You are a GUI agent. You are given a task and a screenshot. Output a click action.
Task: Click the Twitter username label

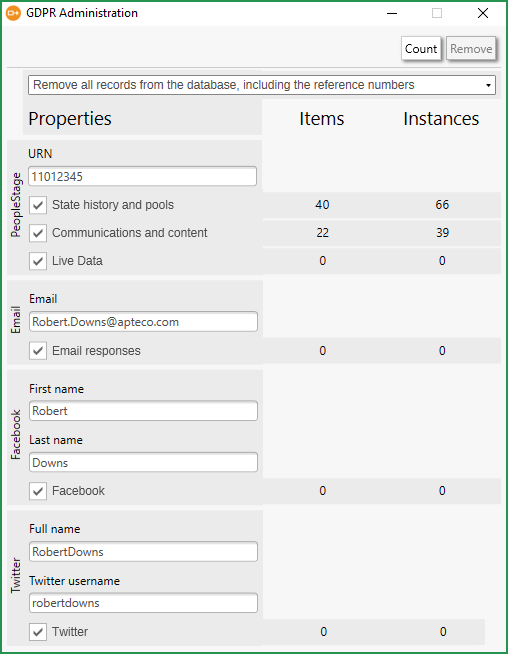click(74, 581)
